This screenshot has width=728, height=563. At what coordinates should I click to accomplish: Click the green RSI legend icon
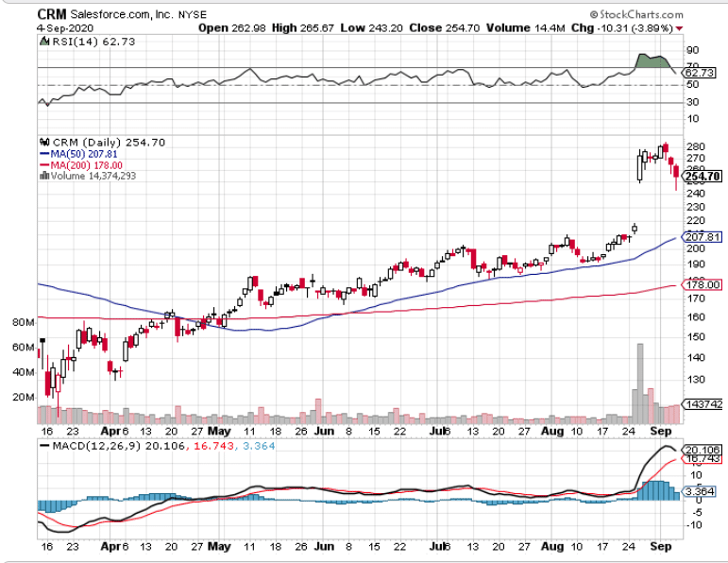(44, 42)
